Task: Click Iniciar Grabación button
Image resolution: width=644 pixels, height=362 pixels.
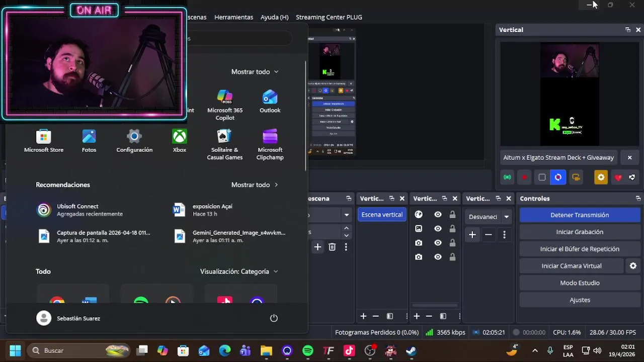Action: click(580, 232)
